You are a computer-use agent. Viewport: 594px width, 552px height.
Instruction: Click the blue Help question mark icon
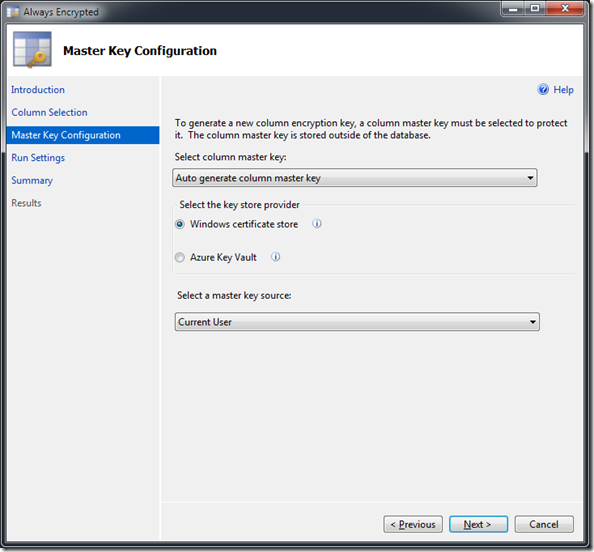(543, 89)
